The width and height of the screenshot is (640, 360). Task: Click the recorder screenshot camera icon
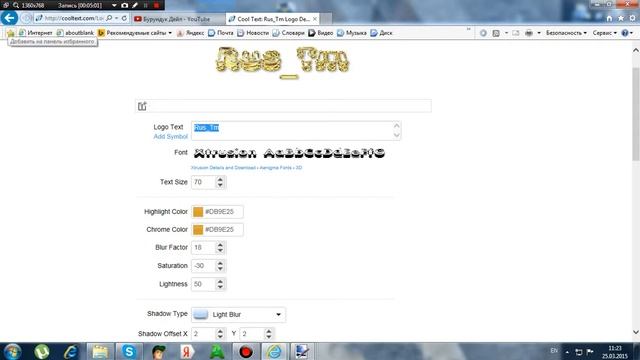[124, 5]
